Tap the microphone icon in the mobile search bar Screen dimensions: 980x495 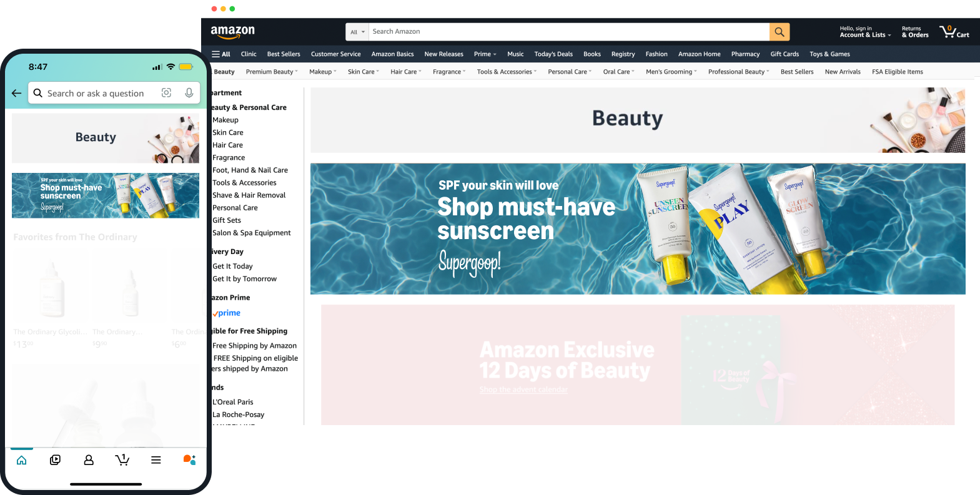(x=189, y=93)
